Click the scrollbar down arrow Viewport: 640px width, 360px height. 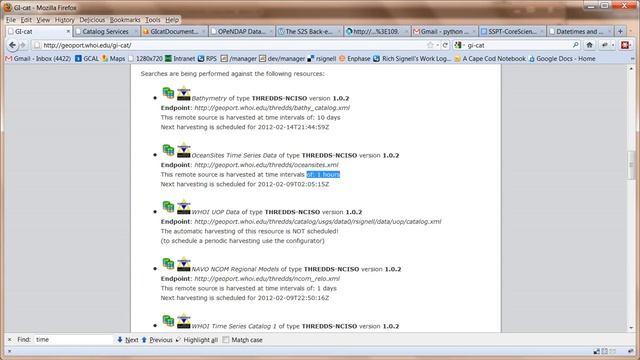[631, 327]
